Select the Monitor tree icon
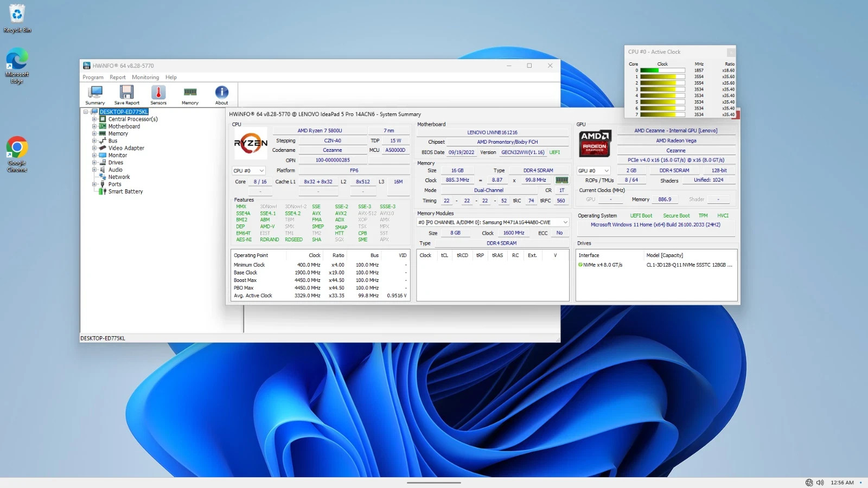 pyautogui.click(x=103, y=155)
